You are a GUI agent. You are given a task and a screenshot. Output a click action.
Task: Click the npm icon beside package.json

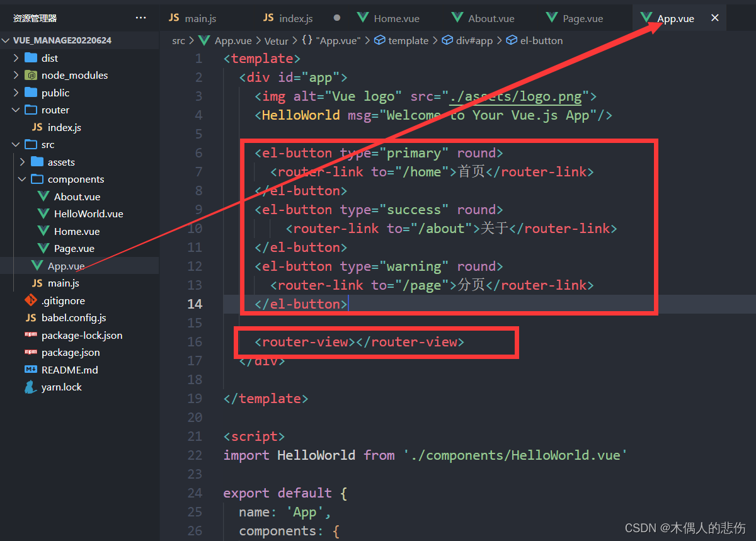click(31, 352)
